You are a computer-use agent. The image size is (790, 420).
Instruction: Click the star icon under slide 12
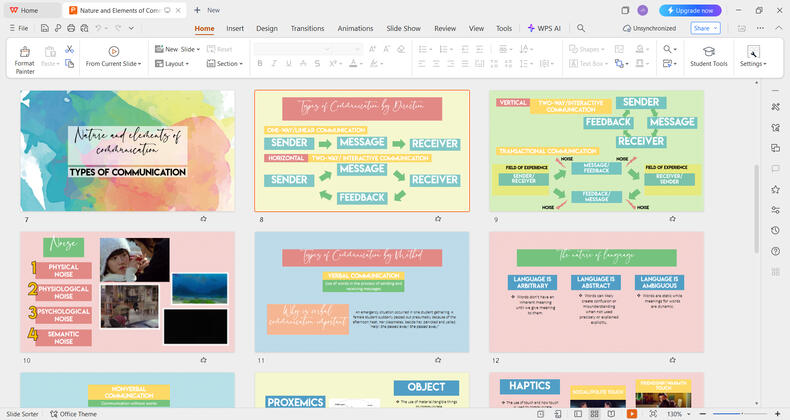tap(673, 360)
